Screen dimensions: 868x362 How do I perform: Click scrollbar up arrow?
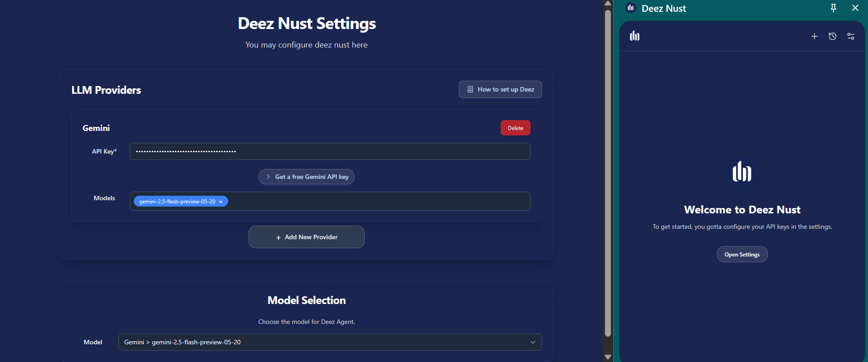tap(608, 3)
